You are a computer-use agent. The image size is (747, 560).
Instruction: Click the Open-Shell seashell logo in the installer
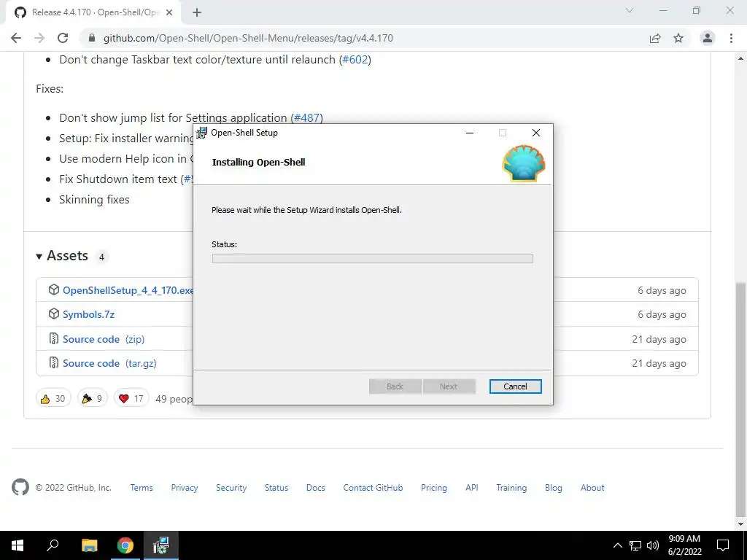523,163
